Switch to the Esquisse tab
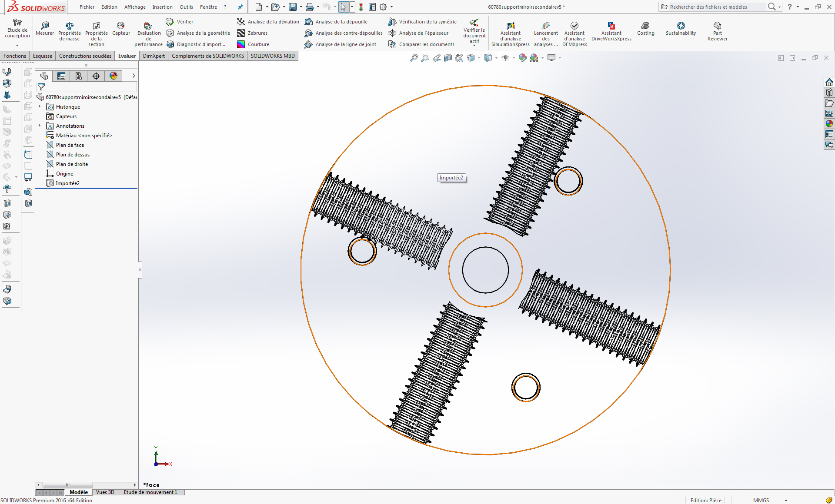The width and height of the screenshot is (835, 504). (43, 56)
